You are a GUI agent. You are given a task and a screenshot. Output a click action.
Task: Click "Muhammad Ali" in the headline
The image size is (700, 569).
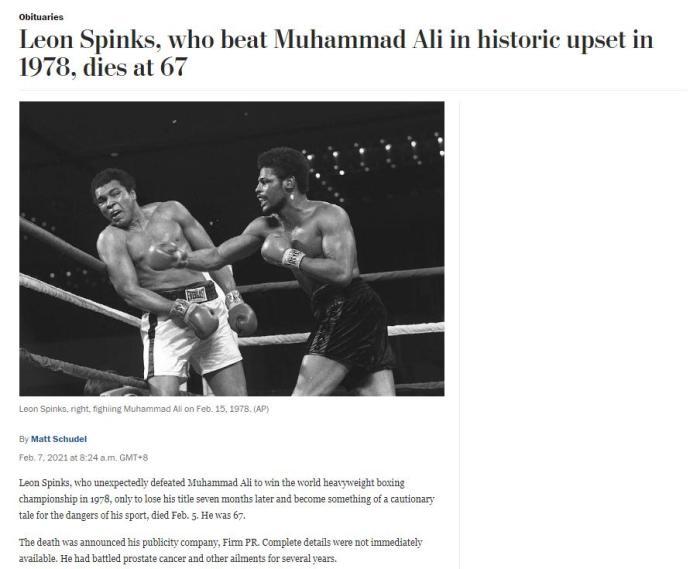(358, 39)
